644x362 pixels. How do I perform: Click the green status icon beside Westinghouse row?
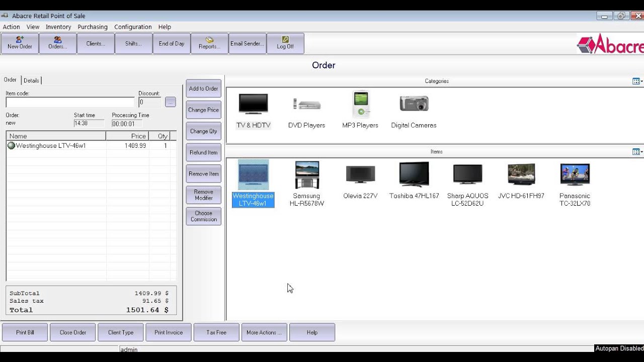tap(11, 146)
